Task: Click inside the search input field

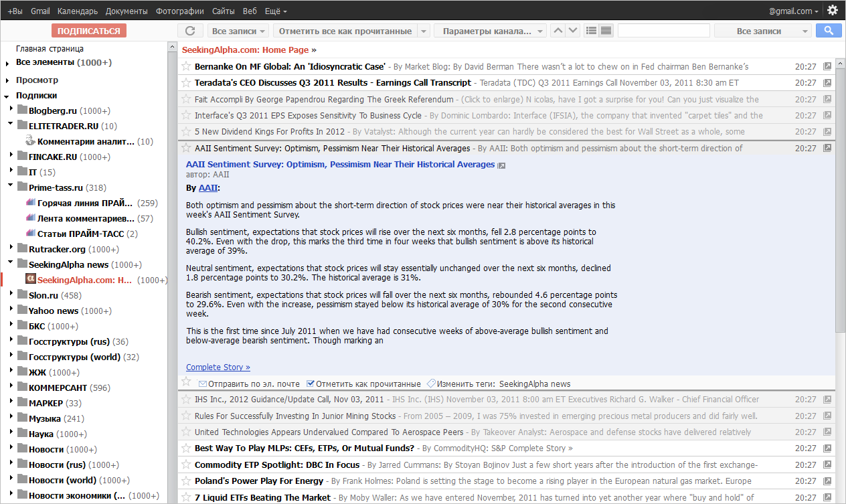Action: tap(663, 30)
